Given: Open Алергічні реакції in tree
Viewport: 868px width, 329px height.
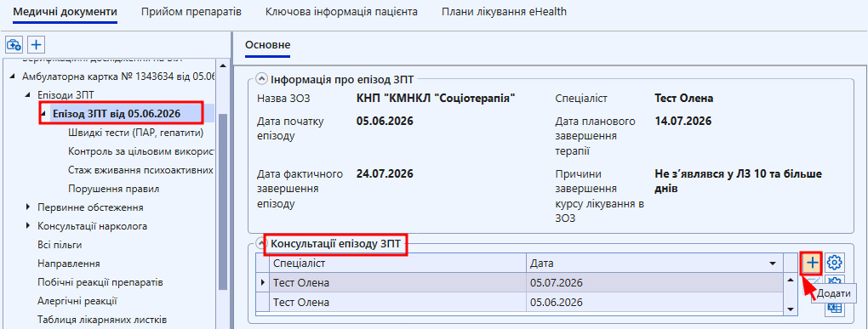Looking at the screenshot, I should click(x=77, y=301).
